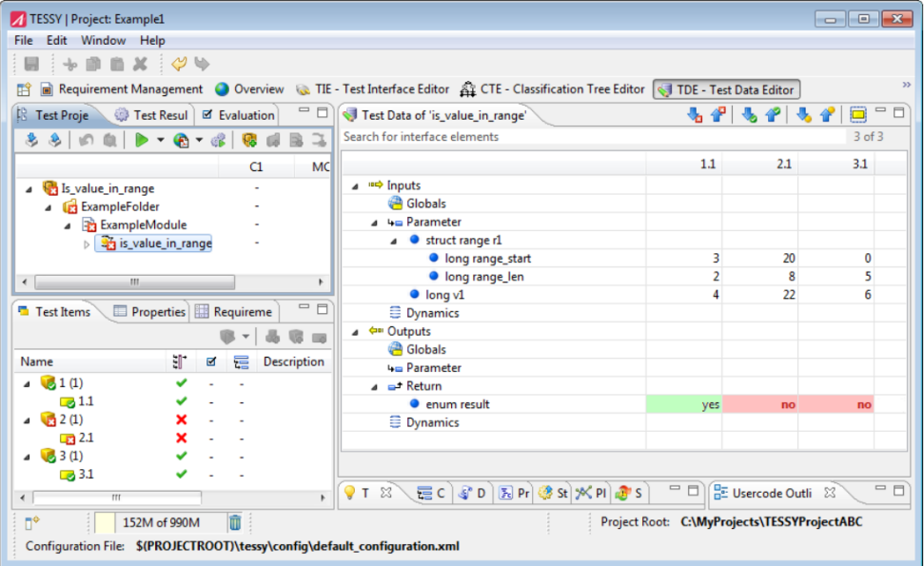Open the Window menu
Viewport: 924px width, 566px height.
103,41
